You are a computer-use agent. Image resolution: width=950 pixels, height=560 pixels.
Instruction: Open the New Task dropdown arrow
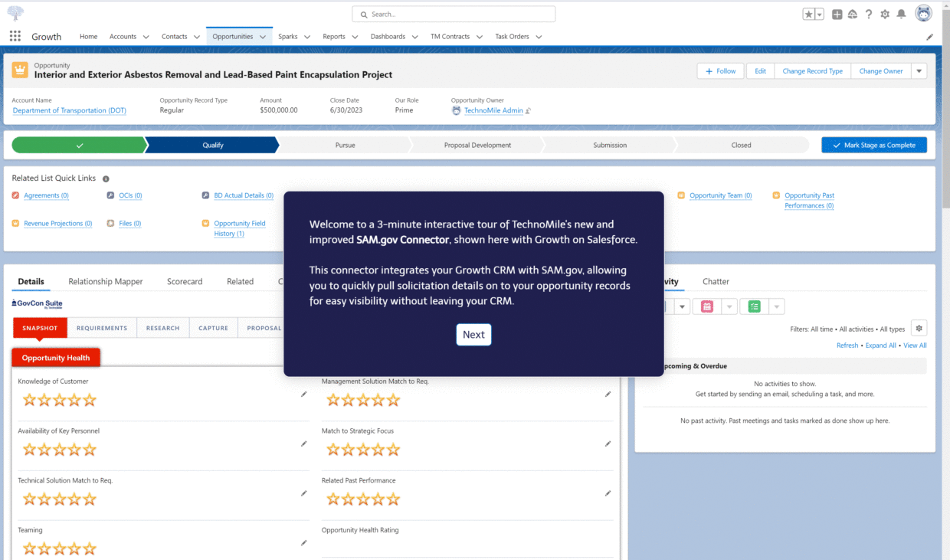(777, 306)
